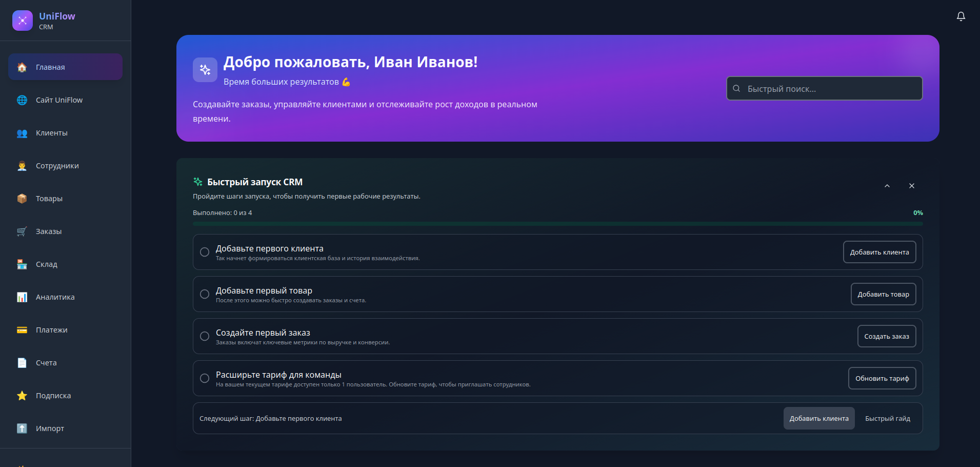Click the 'Быстрый поиск' search field
The height and width of the screenshot is (467, 980).
click(824, 88)
